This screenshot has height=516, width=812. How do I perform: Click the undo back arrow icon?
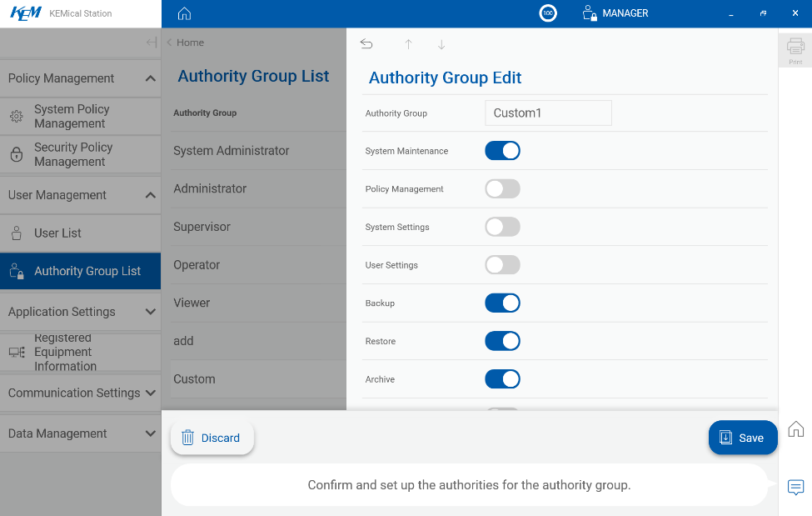(x=366, y=44)
